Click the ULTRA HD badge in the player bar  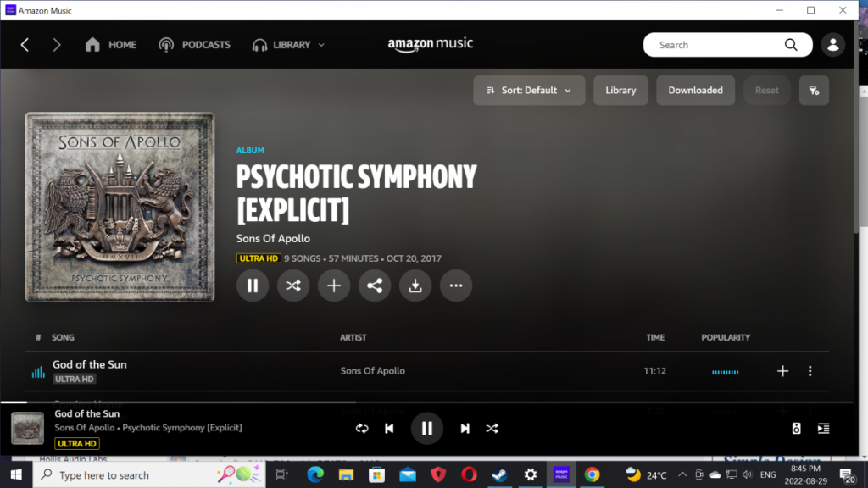[x=77, y=444]
